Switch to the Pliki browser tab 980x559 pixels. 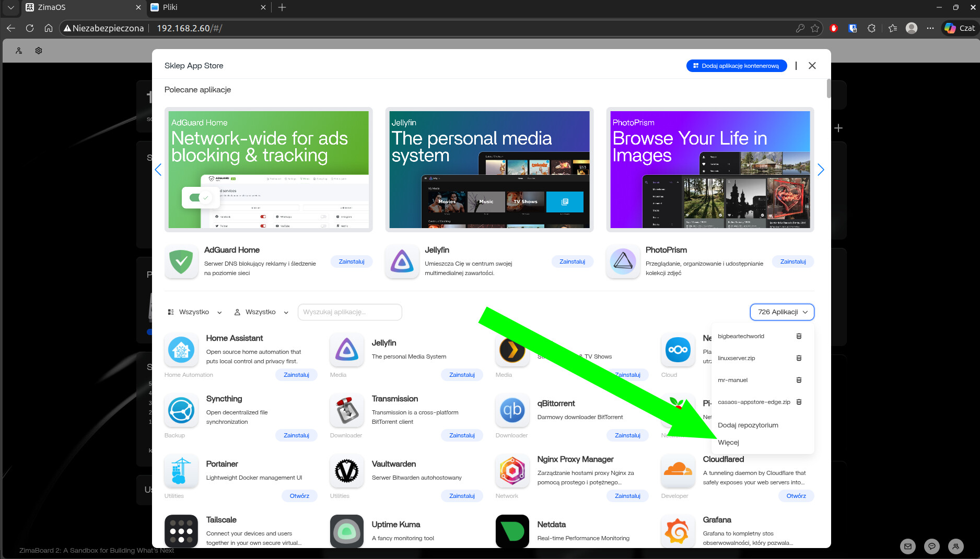[x=208, y=7]
